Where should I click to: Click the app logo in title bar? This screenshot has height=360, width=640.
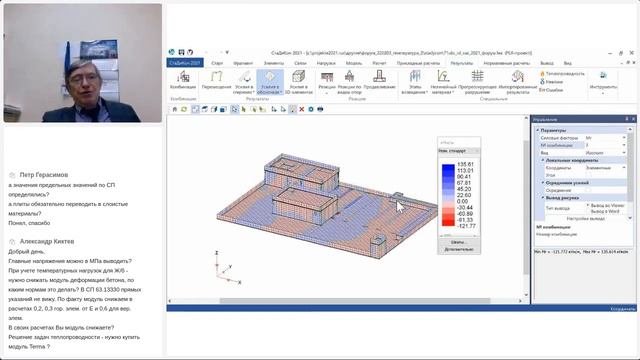172,52
